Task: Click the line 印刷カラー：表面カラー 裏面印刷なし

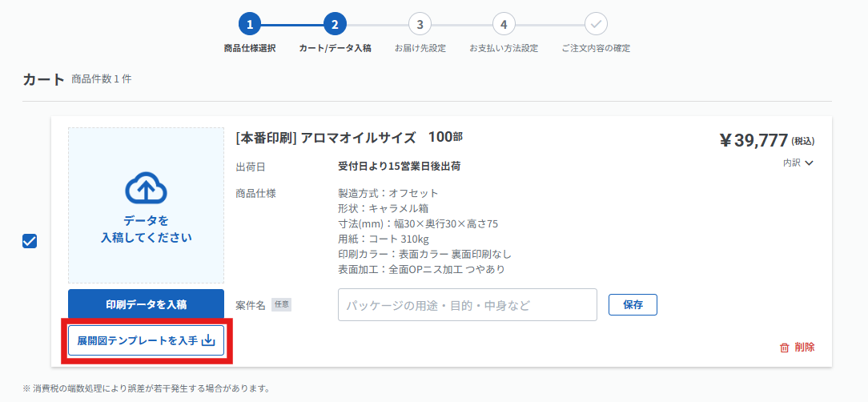Action: click(x=424, y=254)
